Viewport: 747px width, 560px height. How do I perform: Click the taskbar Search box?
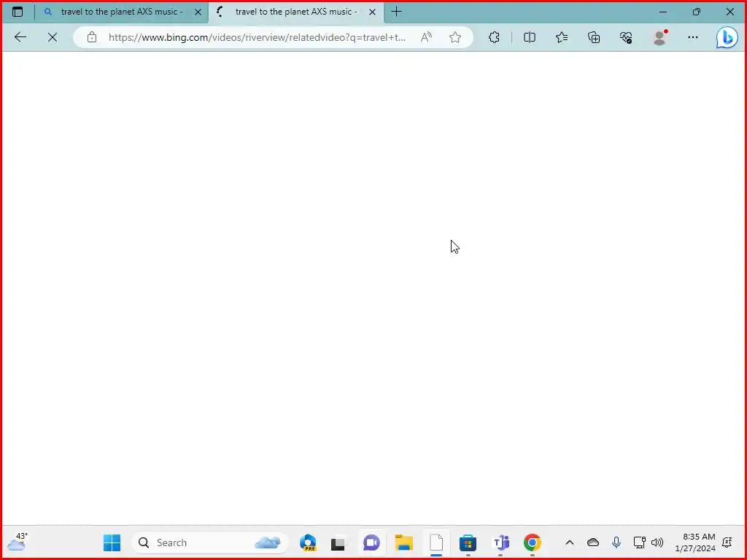click(x=209, y=542)
